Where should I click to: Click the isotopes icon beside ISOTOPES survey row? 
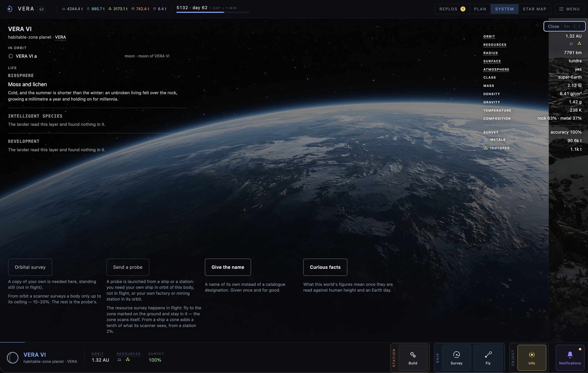point(486,148)
